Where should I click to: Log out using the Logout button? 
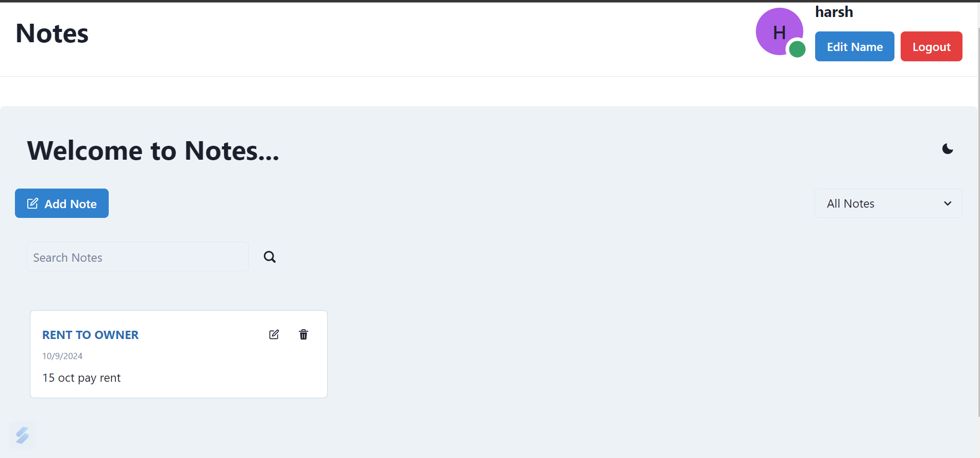click(x=931, y=47)
